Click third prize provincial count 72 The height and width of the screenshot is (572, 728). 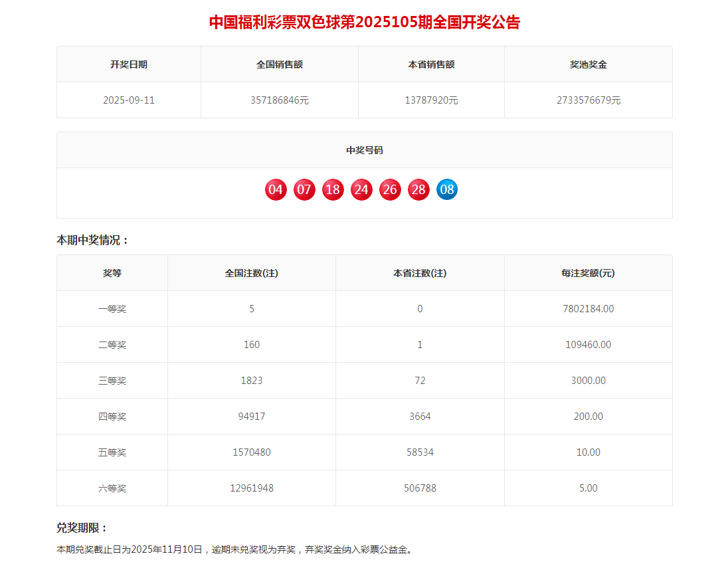(420, 381)
